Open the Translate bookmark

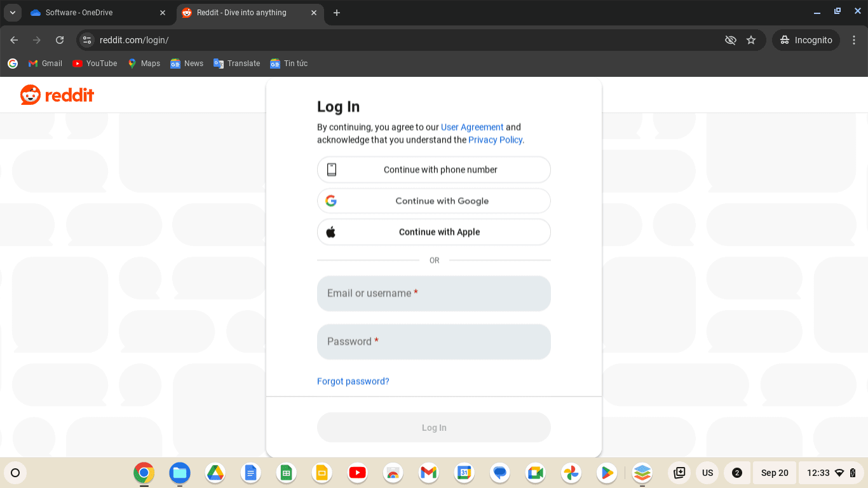(x=236, y=64)
